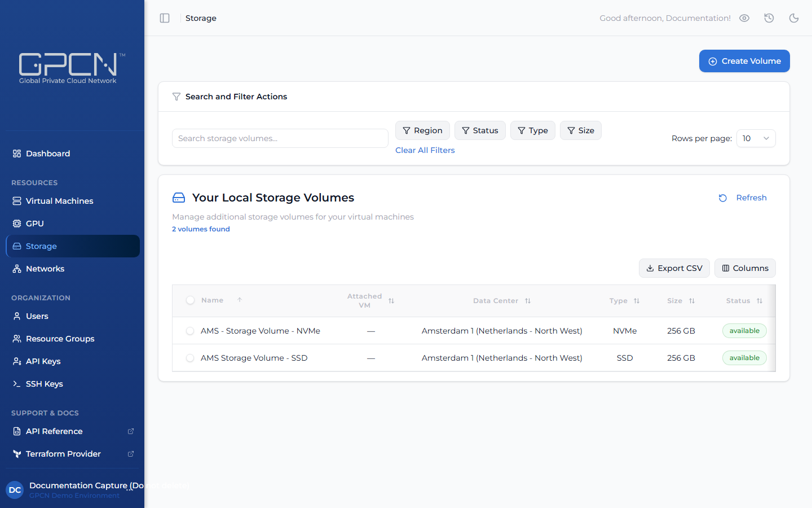Screen dimensions: 812x508
Task: Focus the Search storage volumes field
Action: (x=280, y=138)
